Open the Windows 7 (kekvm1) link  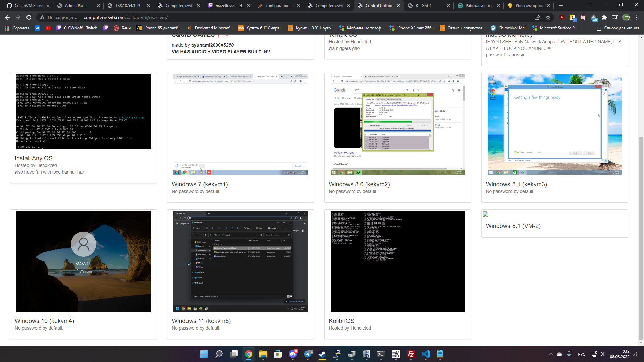[x=200, y=184]
